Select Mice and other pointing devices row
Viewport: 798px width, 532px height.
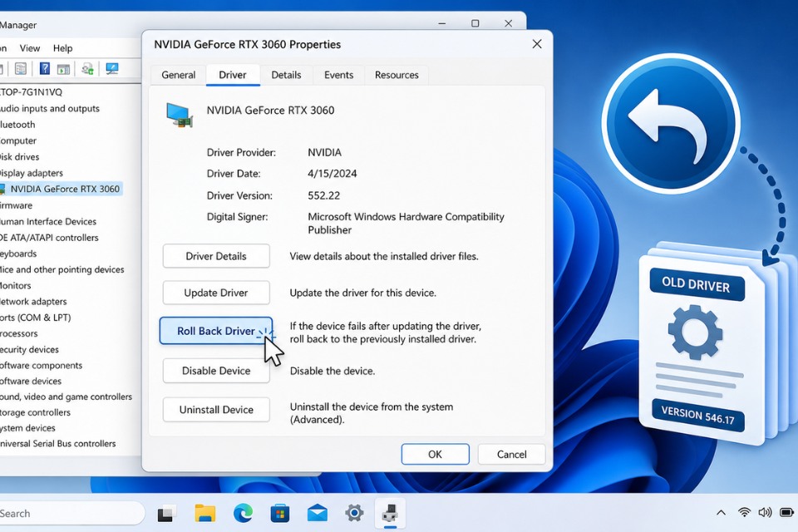(x=62, y=269)
